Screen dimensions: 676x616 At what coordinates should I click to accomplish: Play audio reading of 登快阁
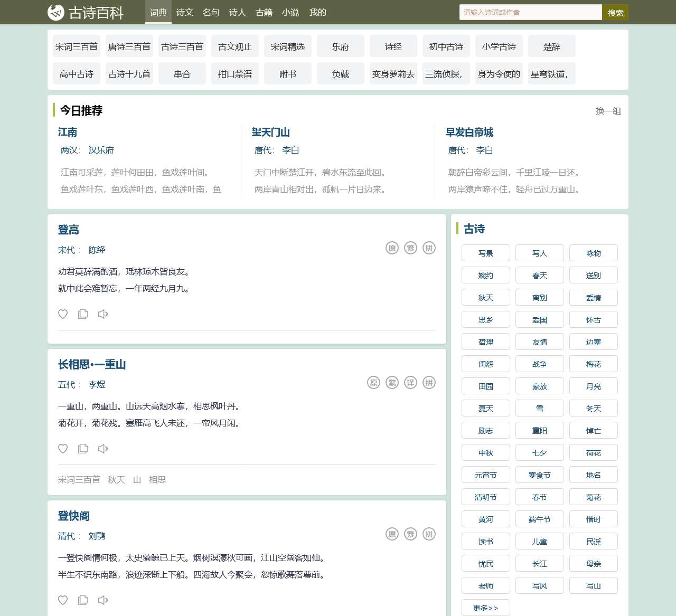pyautogui.click(x=103, y=600)
